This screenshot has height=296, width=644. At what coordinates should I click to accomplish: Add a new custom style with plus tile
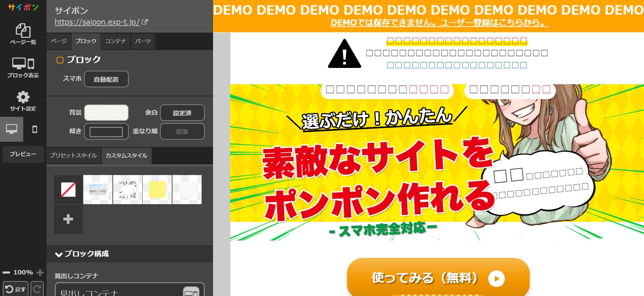click(68, 219)
